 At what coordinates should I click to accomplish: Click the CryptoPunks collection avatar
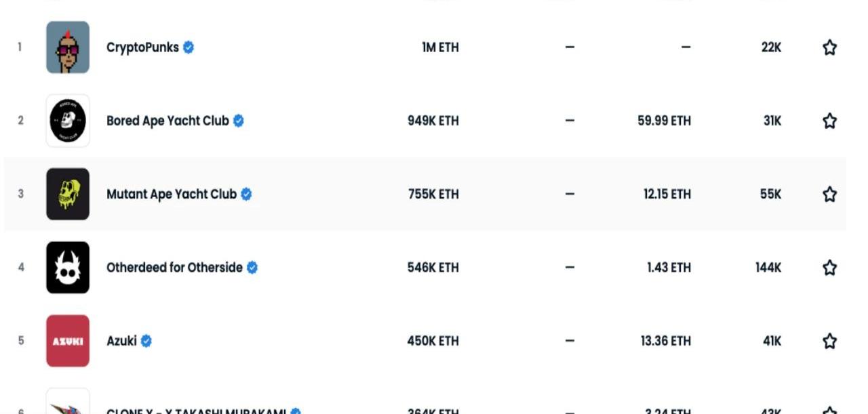tap(68, 47)
